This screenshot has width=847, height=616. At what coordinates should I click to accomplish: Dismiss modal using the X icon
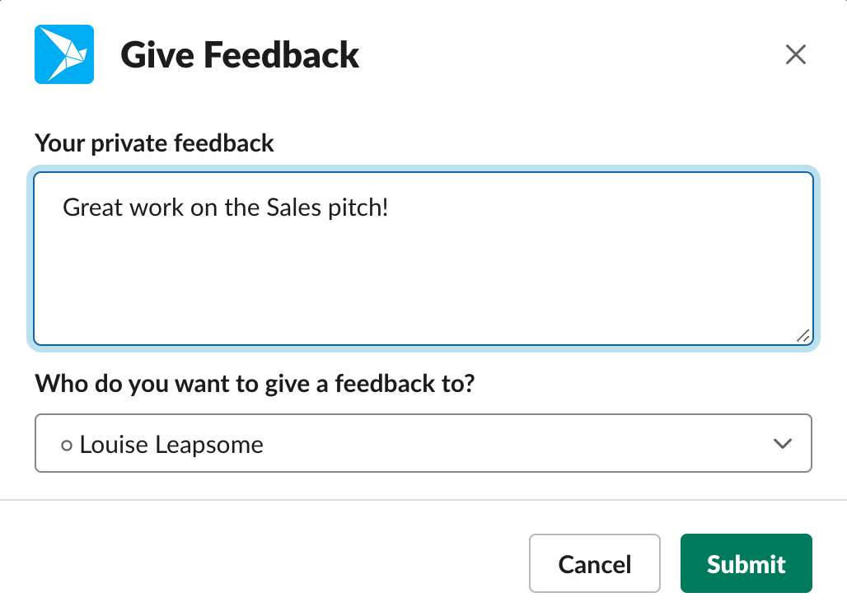(x=796, y=54)
